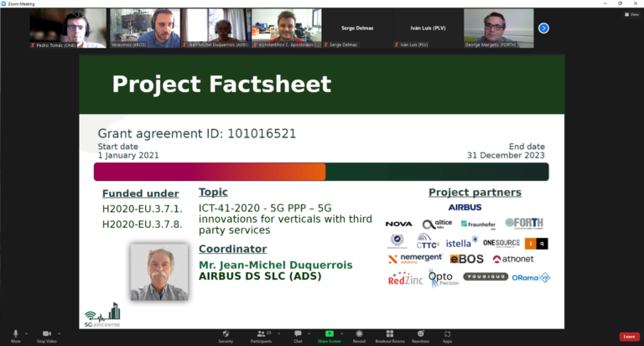Screen dimensions: 644x346
Task: Open Participants panel
Action: coord(262,336)
